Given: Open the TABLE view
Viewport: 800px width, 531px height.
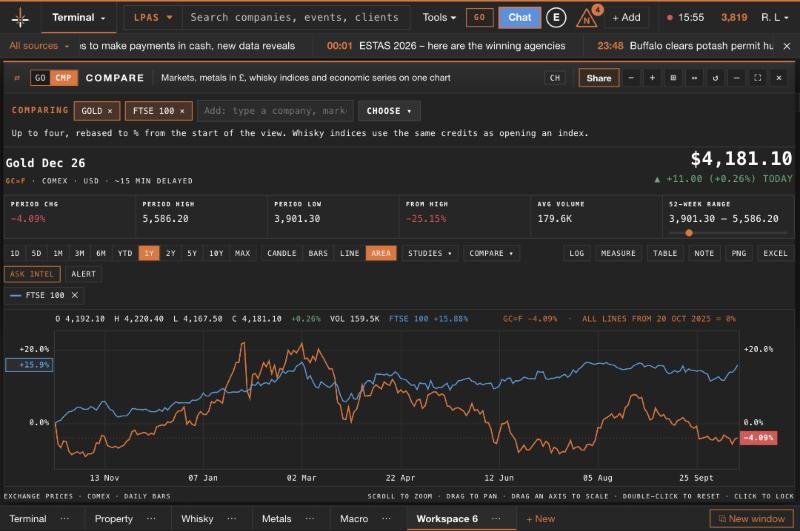Looking at the screenshot, I should tap(665, 254).
